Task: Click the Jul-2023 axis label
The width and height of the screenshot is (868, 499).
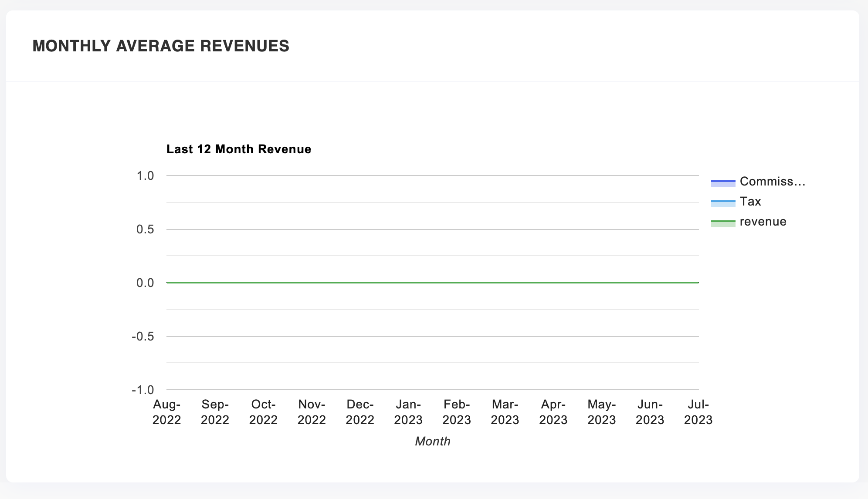Action: pos(698,412)
